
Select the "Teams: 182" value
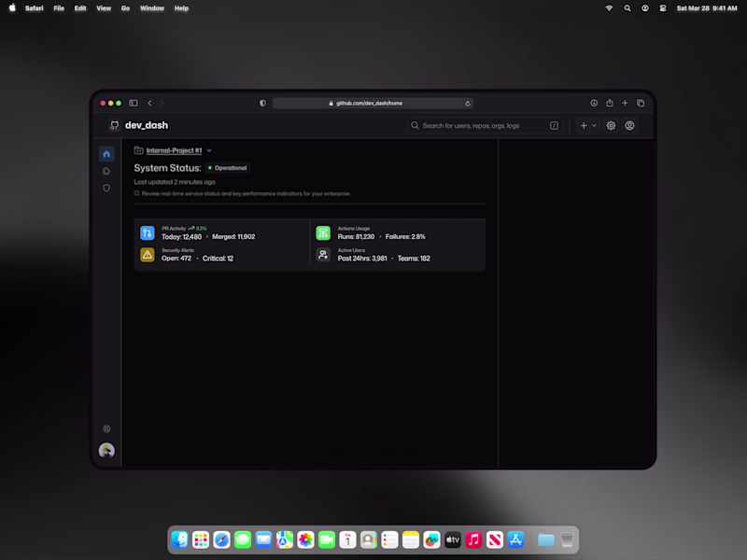click(414, 259)
